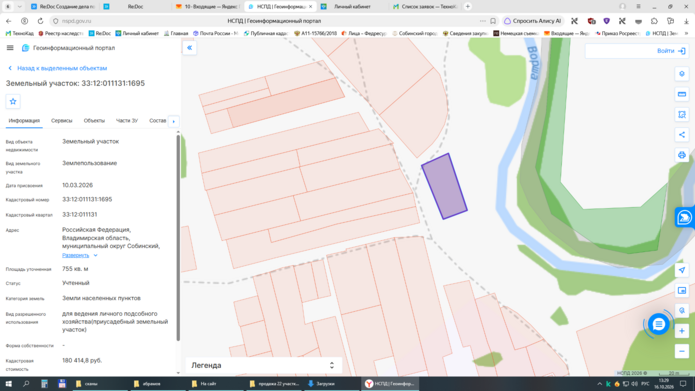Screen dimensions: 695x391
Task: Switch to the Сервисы tab
Action: (61, 121)
